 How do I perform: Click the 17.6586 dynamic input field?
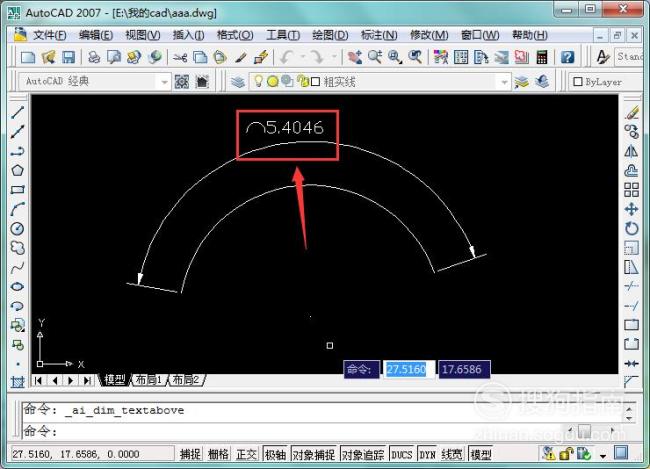point(464,369)
